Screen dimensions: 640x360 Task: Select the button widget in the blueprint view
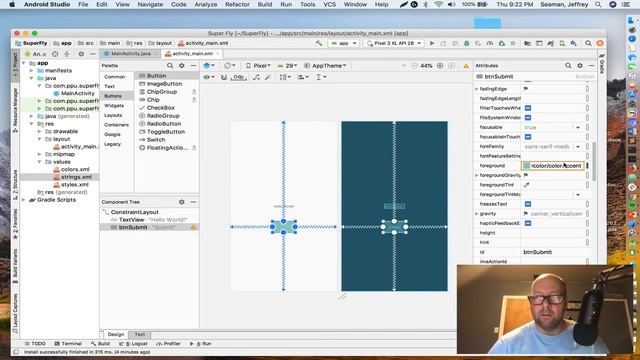394,227
